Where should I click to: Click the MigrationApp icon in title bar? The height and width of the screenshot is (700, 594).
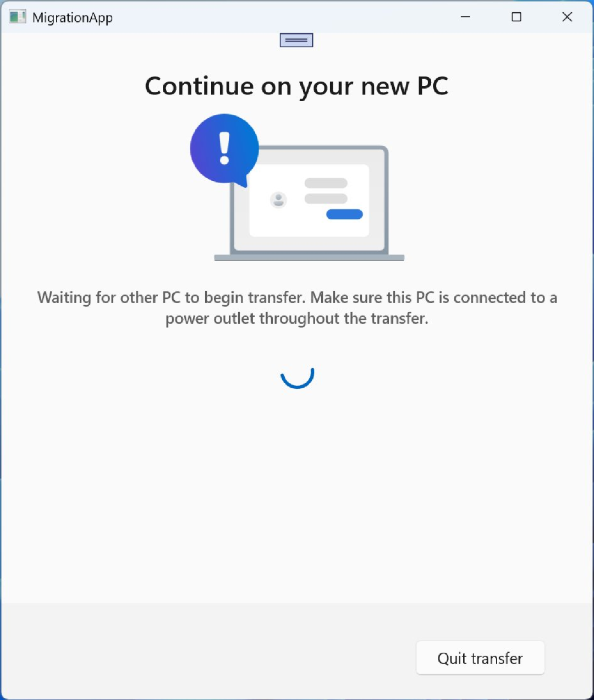(17, 17)
